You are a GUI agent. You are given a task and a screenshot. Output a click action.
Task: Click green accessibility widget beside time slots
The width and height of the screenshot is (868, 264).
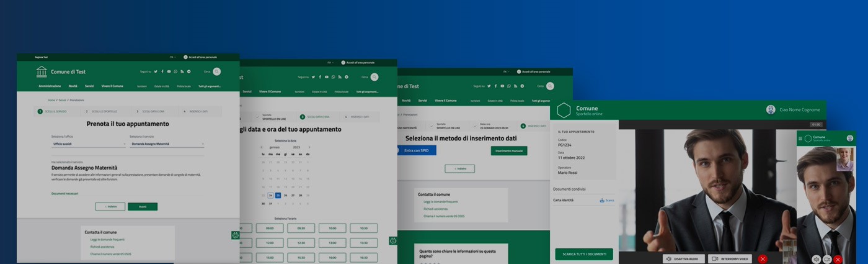pyautogui.click(x=236, y=235)
